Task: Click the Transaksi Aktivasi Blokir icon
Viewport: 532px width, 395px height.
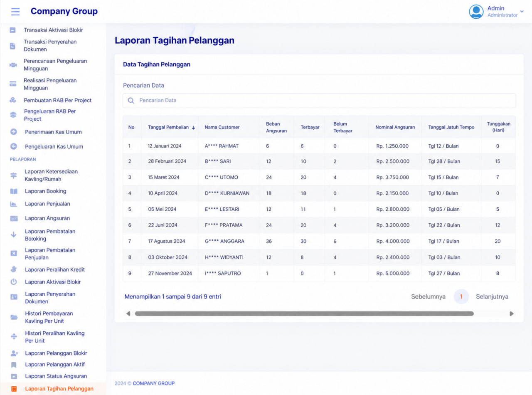Action: tap(13, 30)
